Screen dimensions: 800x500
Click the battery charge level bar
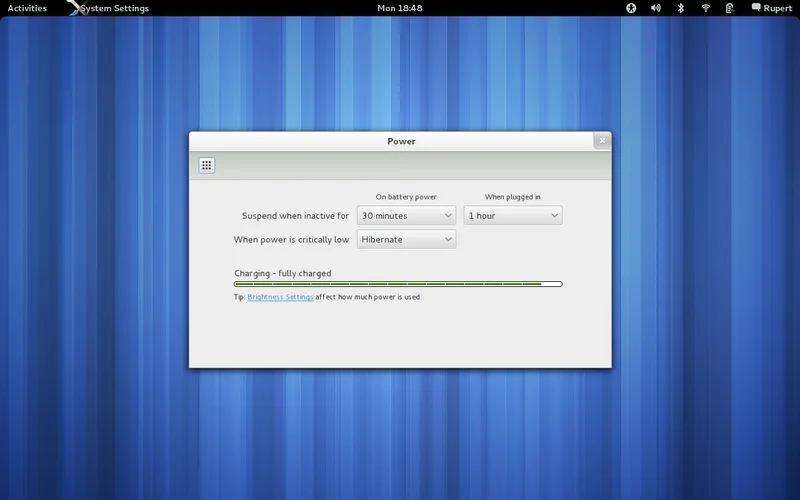pos(398,284)
